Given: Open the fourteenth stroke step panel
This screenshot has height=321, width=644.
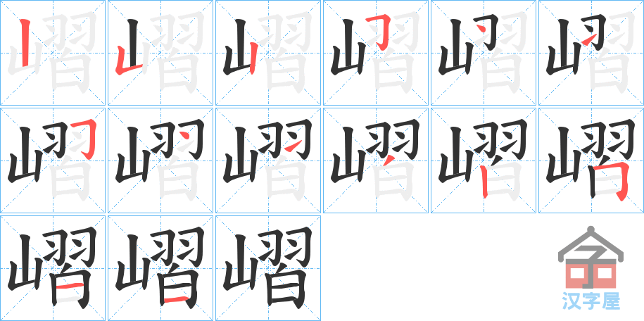Looking at the screenshot, I should tap(160, 268).
